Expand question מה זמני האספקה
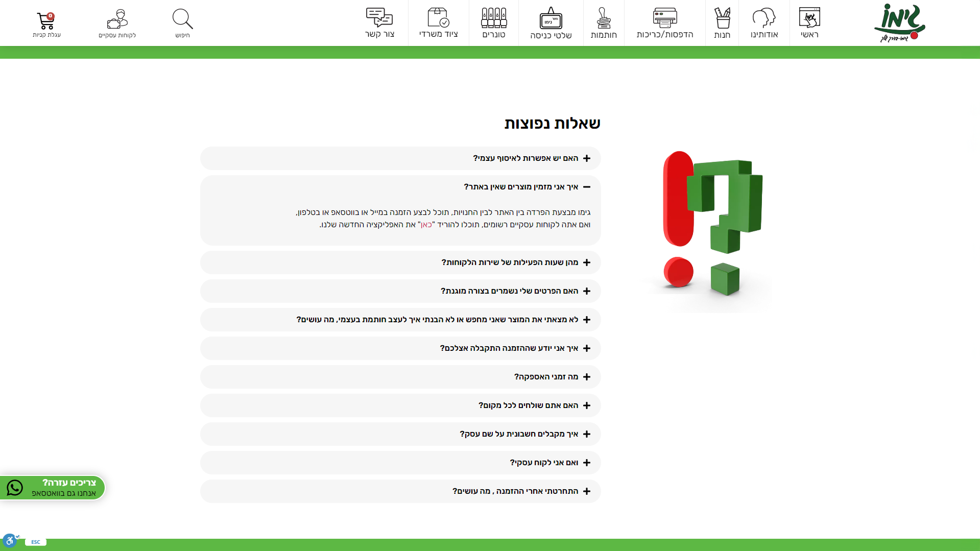The width and height of the screenshot is (980, 551). (400, 377)
